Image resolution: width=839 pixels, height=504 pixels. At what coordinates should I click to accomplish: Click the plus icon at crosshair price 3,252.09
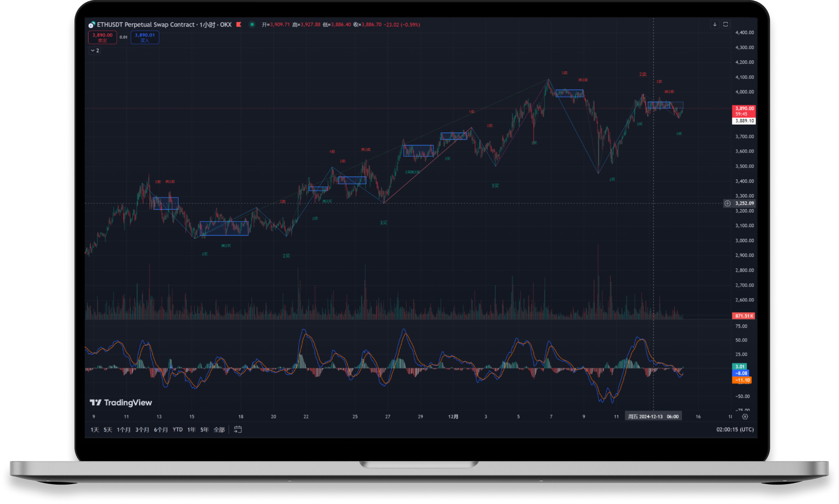click(x=727, y=204)
